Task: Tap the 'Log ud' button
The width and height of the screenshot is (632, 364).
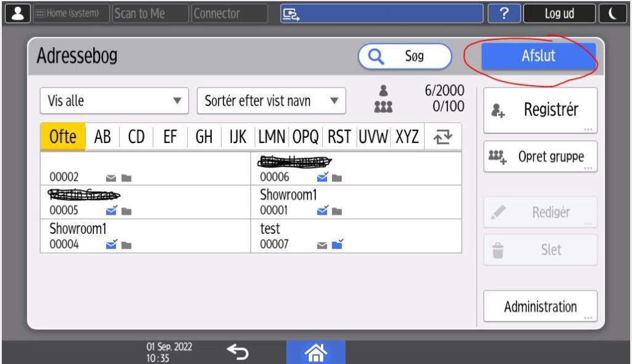Action: 559,14
